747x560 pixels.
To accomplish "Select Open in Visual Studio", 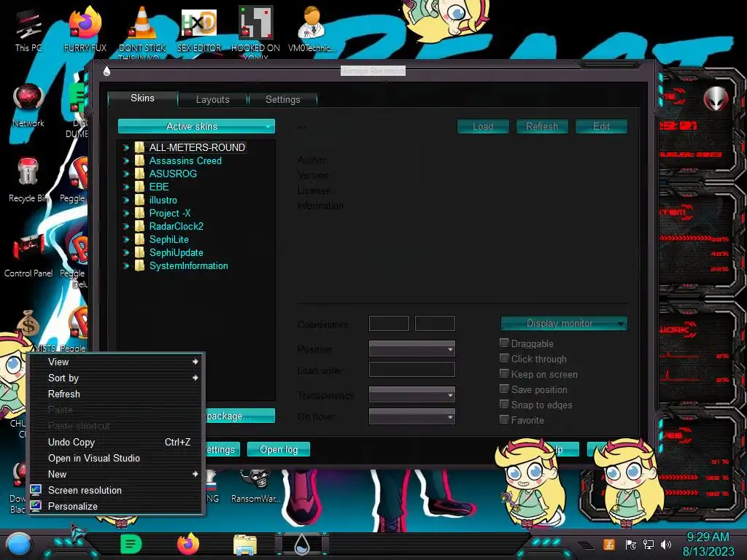I will click(x=117, y=459).
